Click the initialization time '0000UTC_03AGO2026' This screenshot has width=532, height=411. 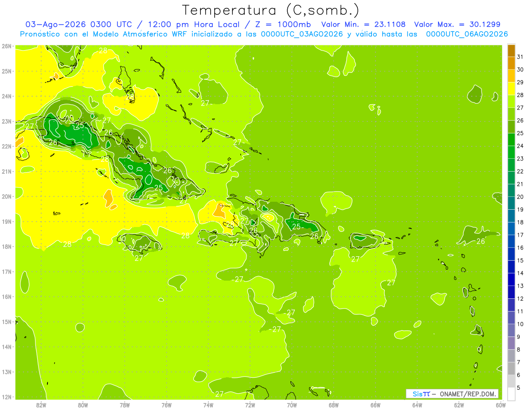[302, 34]
